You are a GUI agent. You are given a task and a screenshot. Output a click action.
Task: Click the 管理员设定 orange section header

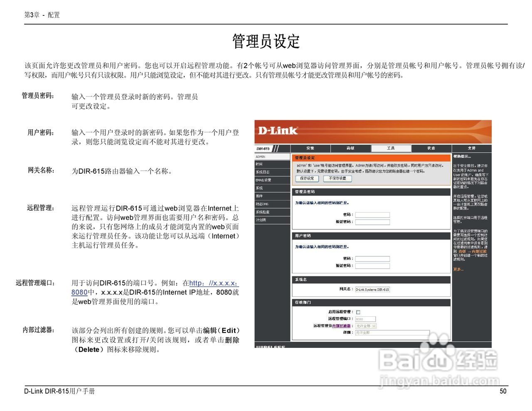(372, 158)
